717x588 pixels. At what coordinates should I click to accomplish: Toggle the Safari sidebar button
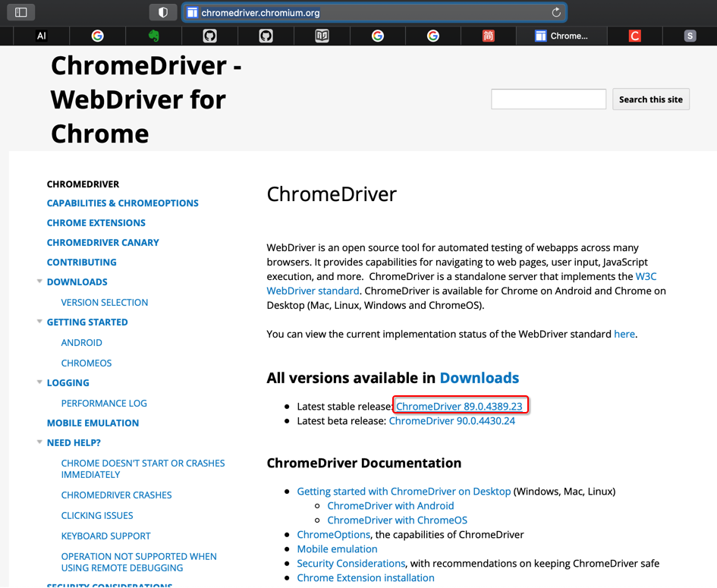(x=21, y=12)
